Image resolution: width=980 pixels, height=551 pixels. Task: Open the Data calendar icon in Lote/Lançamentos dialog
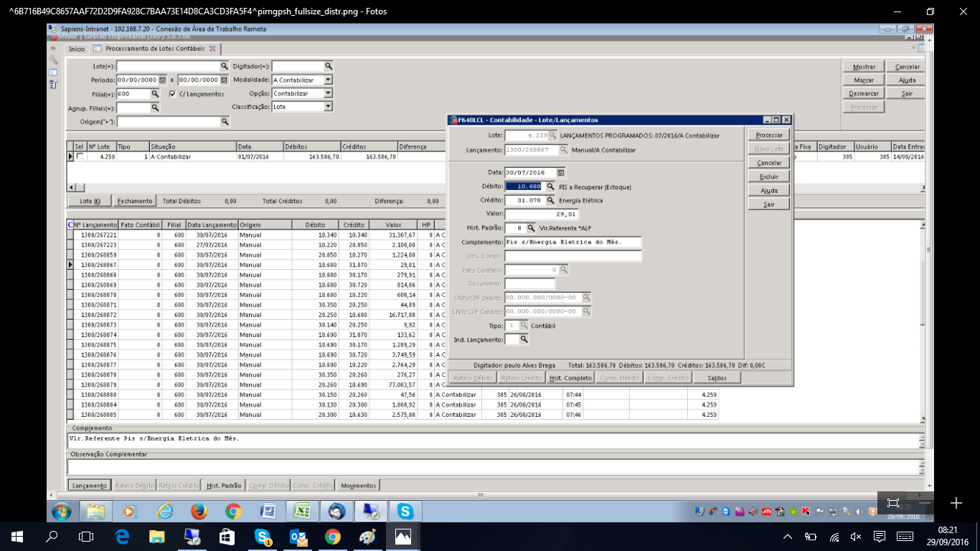tap(561, 172)
